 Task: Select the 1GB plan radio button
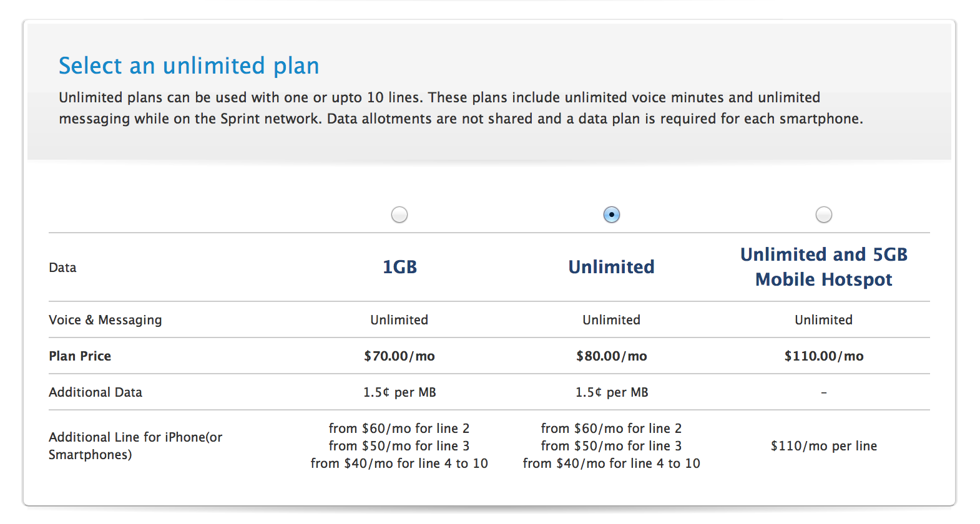point(399,215)
